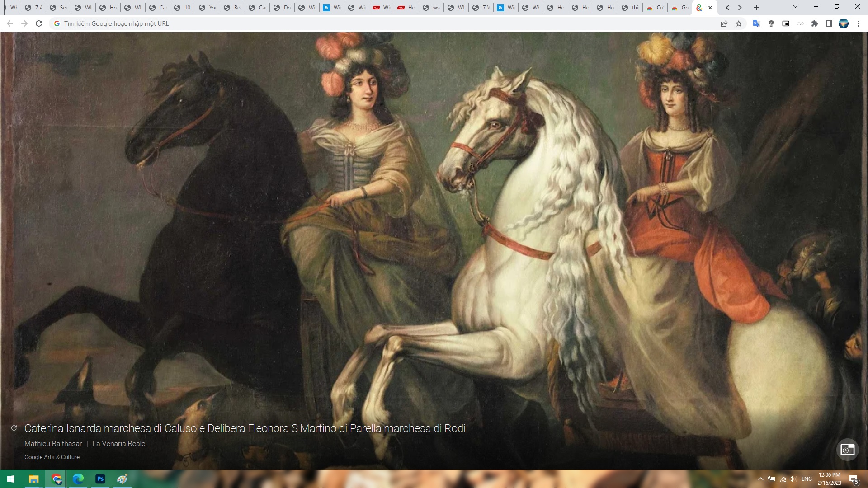Open the Chrome three-dot menu
868x488 pixels.
click(x=858, y=23)
